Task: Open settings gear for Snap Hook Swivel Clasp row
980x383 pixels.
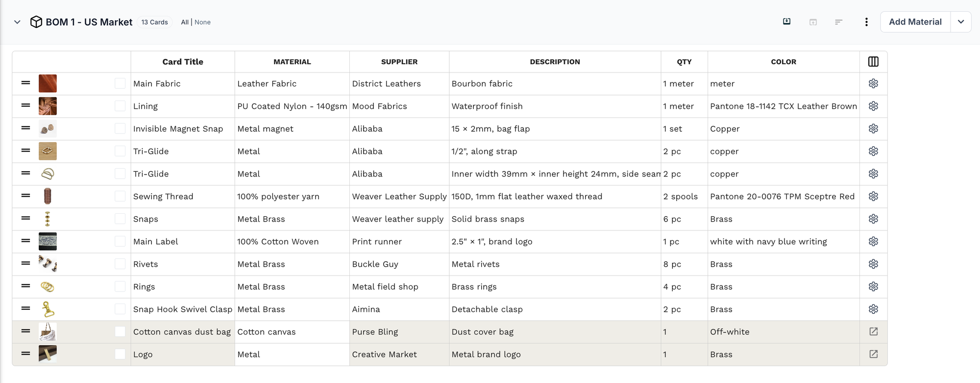Action: (873, 309)
